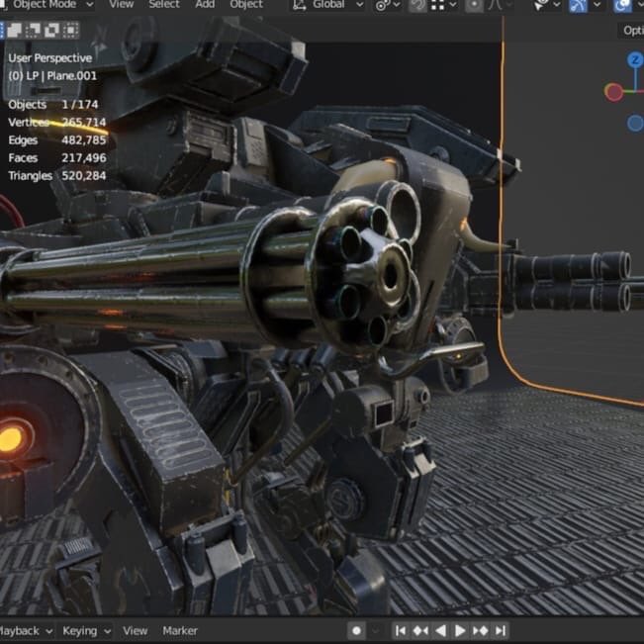The height and width of the screenshot is (644, 644).
Task: Click the '(0) LP | Plane.001' text
Action: pyautogui.click(x=52, y=75)
